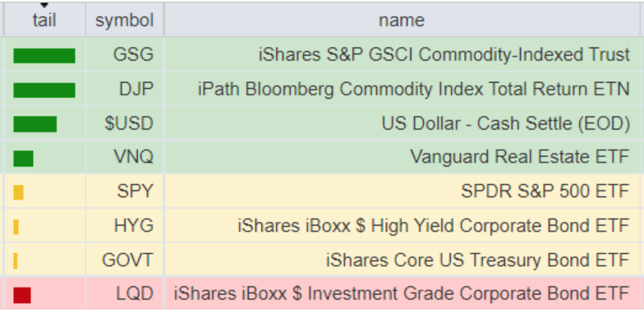Click the green tail bar for GSG
The image size is (644, 312).
tap(44, 56)
